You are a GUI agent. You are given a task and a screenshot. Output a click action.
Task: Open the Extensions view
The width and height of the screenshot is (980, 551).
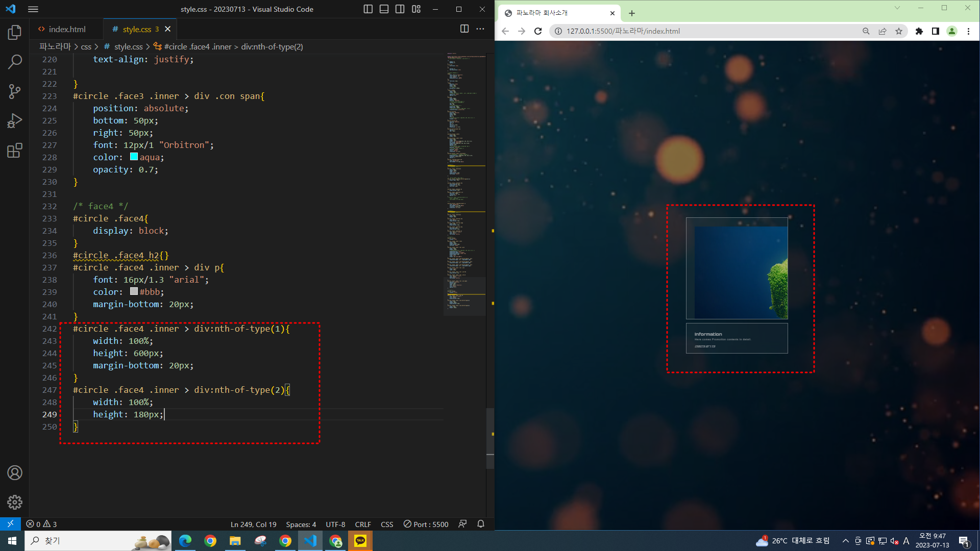pos(15,151)
